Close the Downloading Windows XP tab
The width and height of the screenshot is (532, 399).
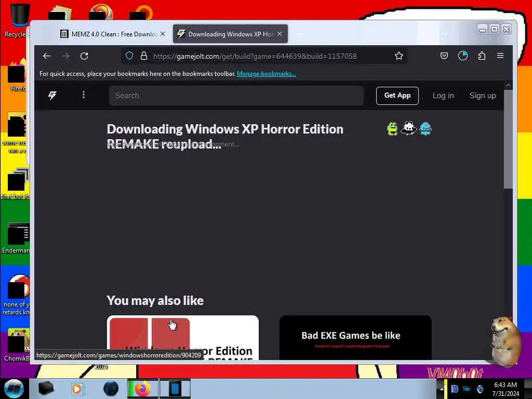(x=280, y=34)
